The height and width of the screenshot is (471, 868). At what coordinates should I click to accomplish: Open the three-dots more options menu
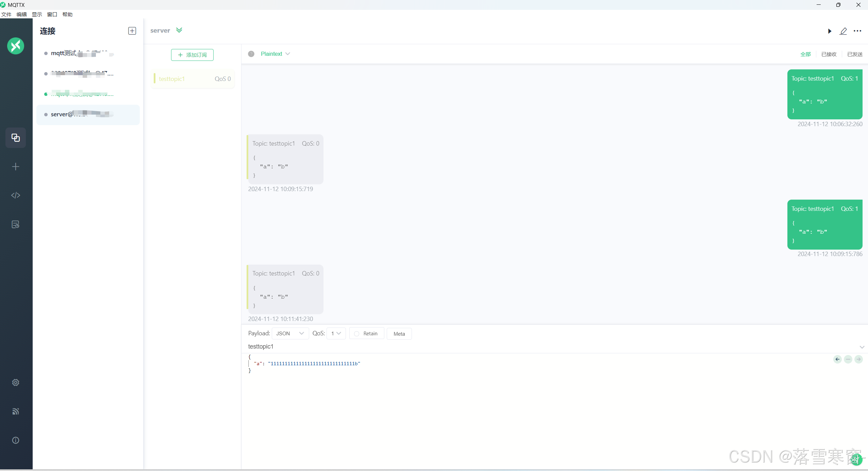857,31
